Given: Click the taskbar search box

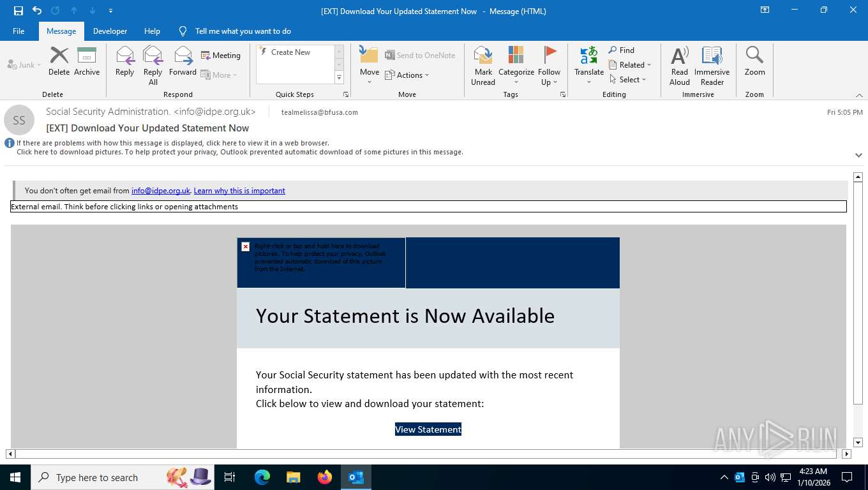Looking at the screenshot, I should point(121,477).
